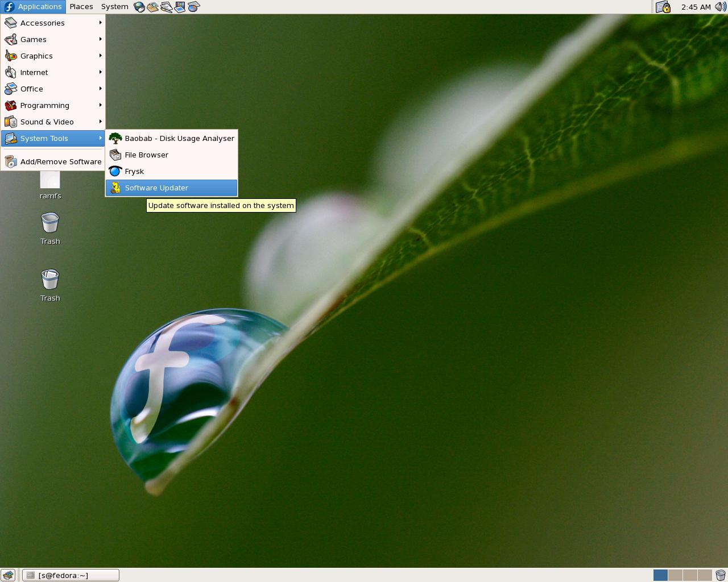Switch to the fourth workspace
728x582 pixels.
[705, 575]
